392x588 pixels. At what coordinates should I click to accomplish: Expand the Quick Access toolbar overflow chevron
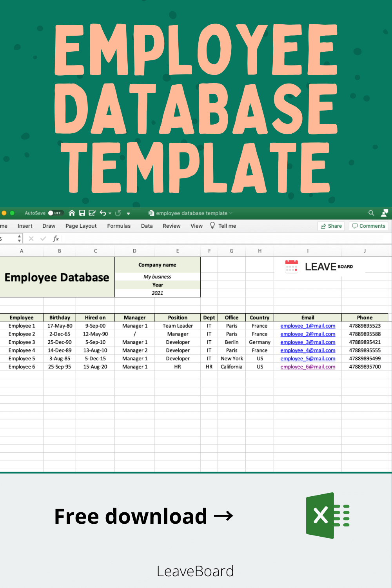[x=128, y=213]
